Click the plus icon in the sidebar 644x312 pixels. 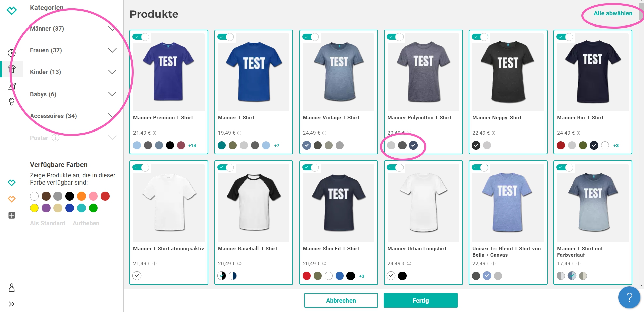12,215
